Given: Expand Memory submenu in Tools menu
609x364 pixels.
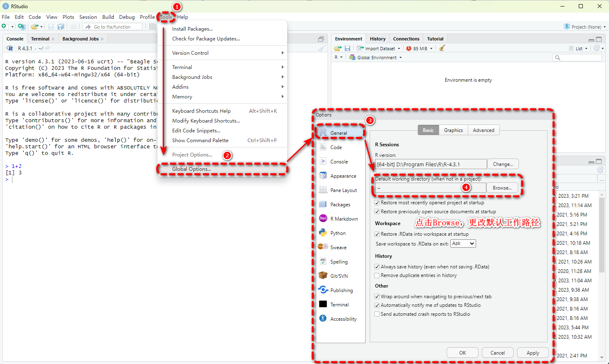Looking at the screenshot, I should [x=222, y=96].
